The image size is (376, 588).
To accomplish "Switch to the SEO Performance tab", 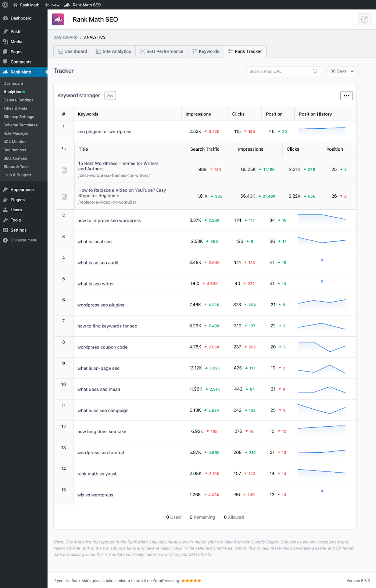I will click(x=162, y=51).
